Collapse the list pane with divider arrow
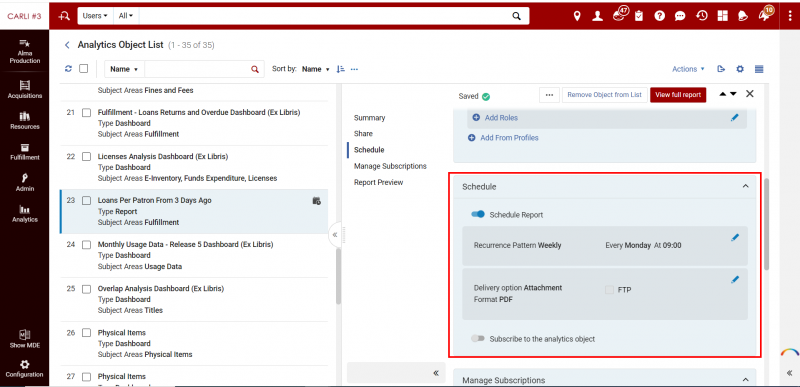The height and width of the screenshot is (387, 800). (x=335, y=235)
